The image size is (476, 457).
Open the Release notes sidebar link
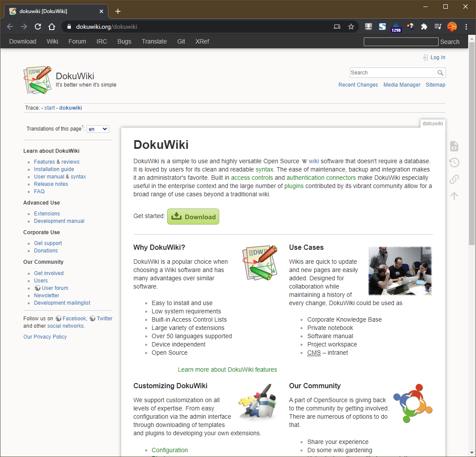point(51,184)
